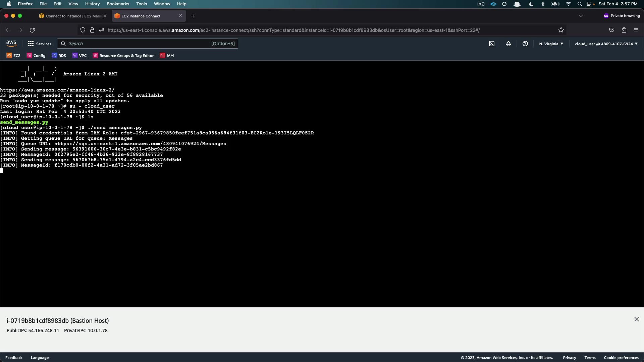Open the AWS Services menu
Screen dimensions: 644x362
[x=40, y=44]
